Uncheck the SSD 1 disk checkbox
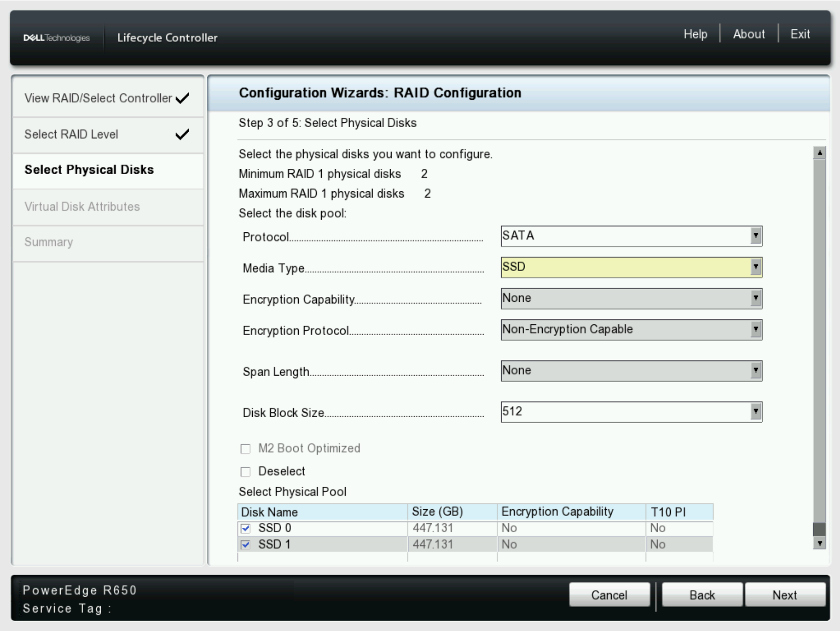This screenshot has width=840, height=631. [x=246, y=544]
